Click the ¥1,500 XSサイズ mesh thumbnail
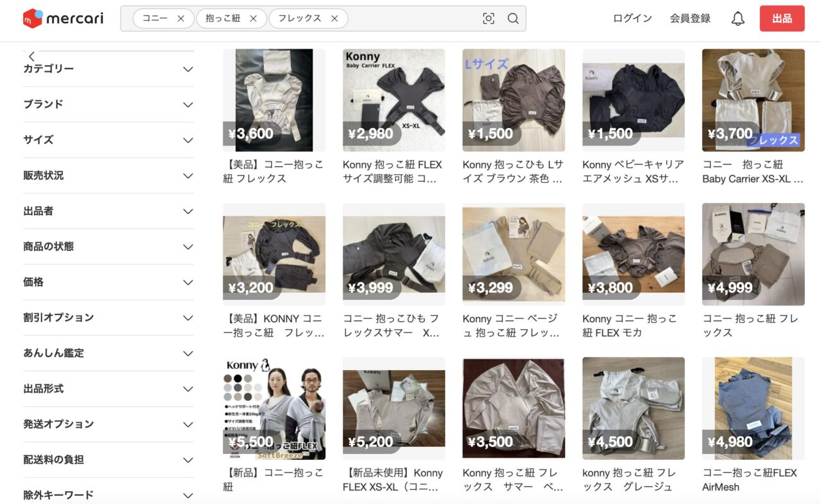 (x=634, y=100)
